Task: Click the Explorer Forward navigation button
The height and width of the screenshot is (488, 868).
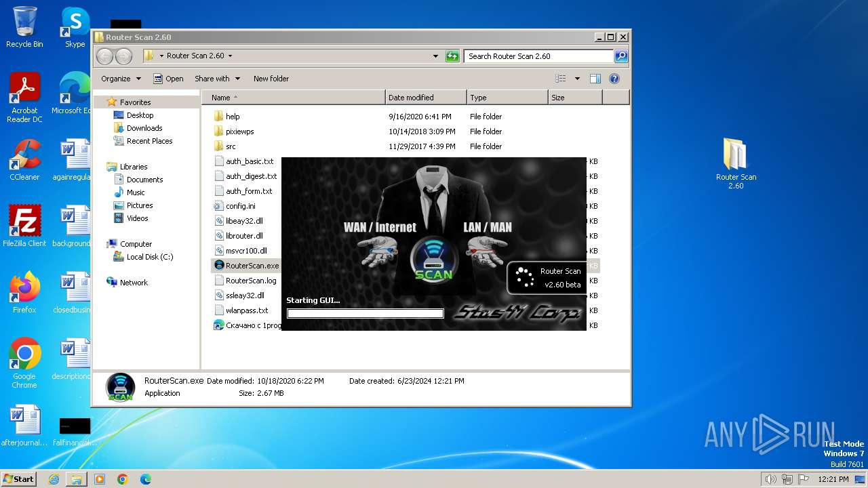Action: click(123, 56)
